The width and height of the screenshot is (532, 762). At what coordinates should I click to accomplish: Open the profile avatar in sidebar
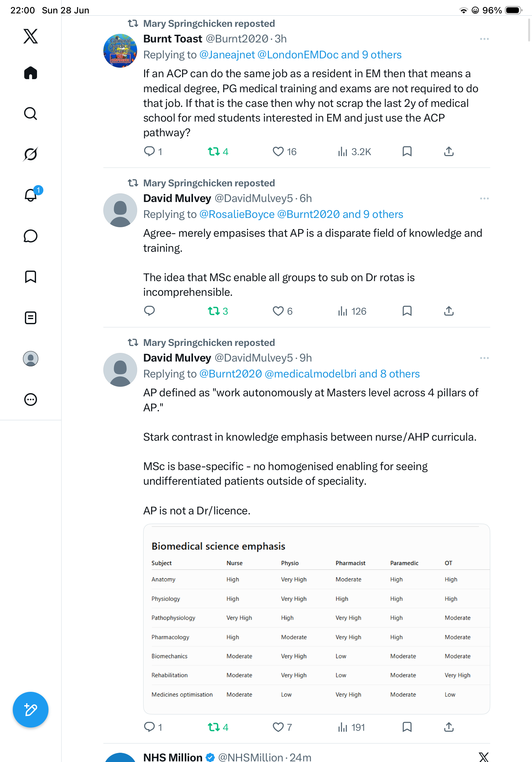tap(31, 358)
